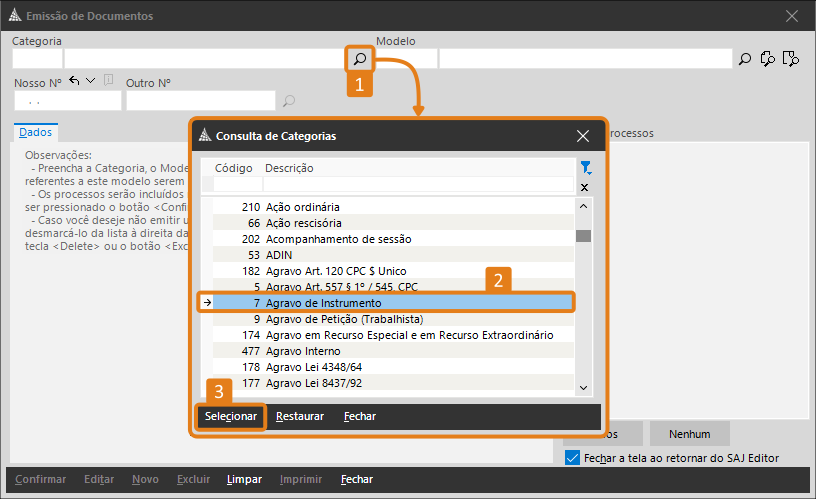Click Limpar in the bottom toolbar
Viewport: 816px width, 499px height.
coord(244,480)
